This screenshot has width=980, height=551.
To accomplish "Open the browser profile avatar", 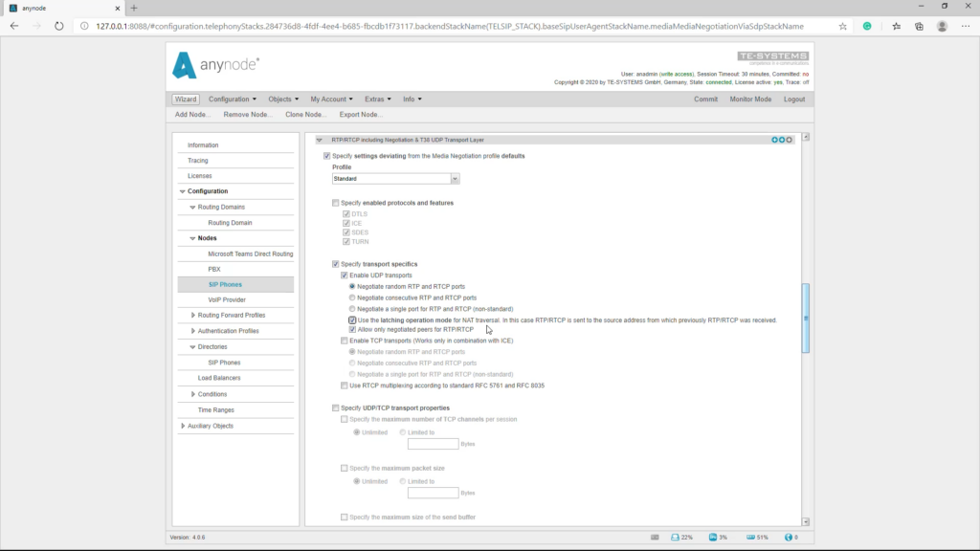I will click(x=942, y=26).
